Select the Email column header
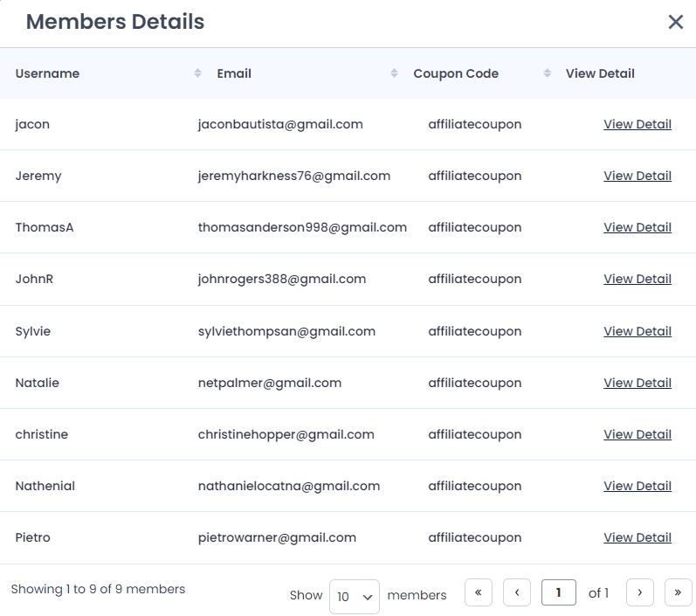 pos(234,73)
